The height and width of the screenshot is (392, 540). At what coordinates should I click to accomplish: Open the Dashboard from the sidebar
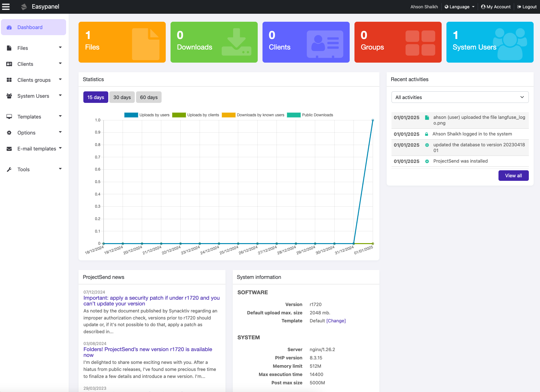(30, 27)
